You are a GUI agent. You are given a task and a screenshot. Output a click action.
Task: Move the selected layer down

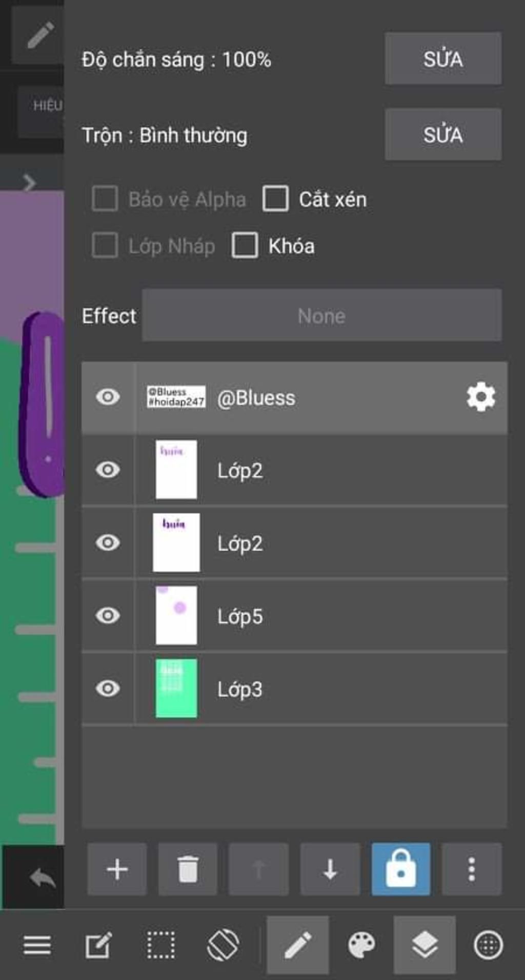click(330, 869)
